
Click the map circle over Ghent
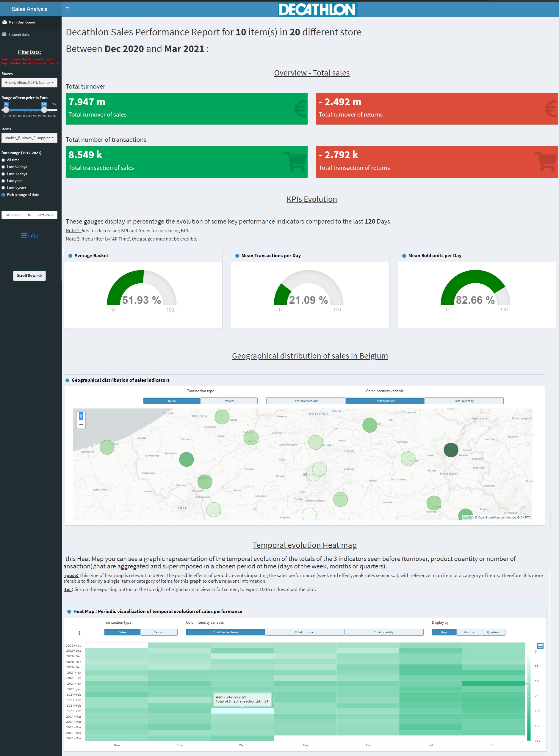pyautogui.click(x=251, y=438)
